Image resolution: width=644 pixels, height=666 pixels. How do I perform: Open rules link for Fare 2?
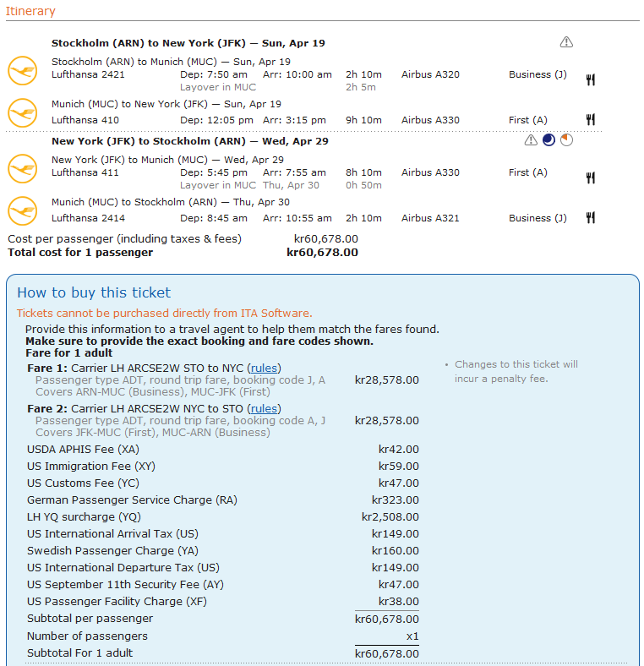[265, 408]
